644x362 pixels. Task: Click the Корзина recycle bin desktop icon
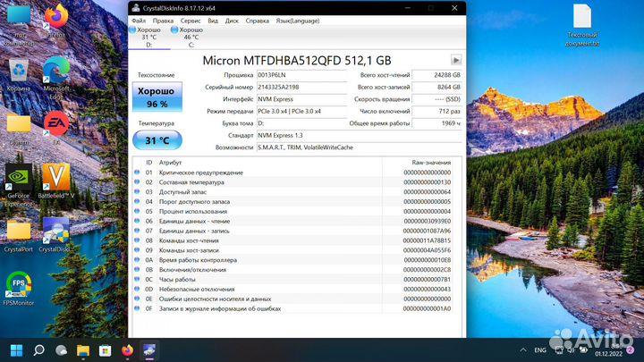(19, 75)
